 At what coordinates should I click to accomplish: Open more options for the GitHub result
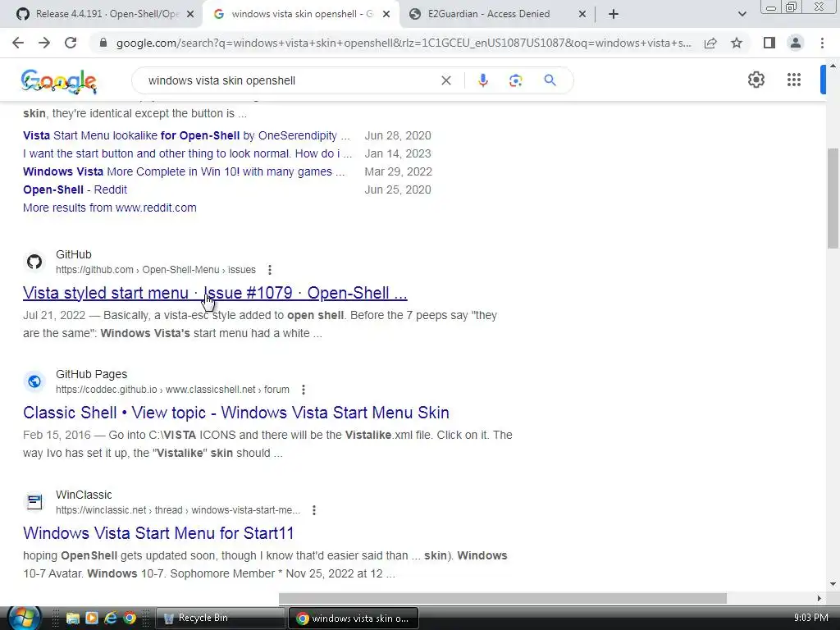[x=269, y=269]
